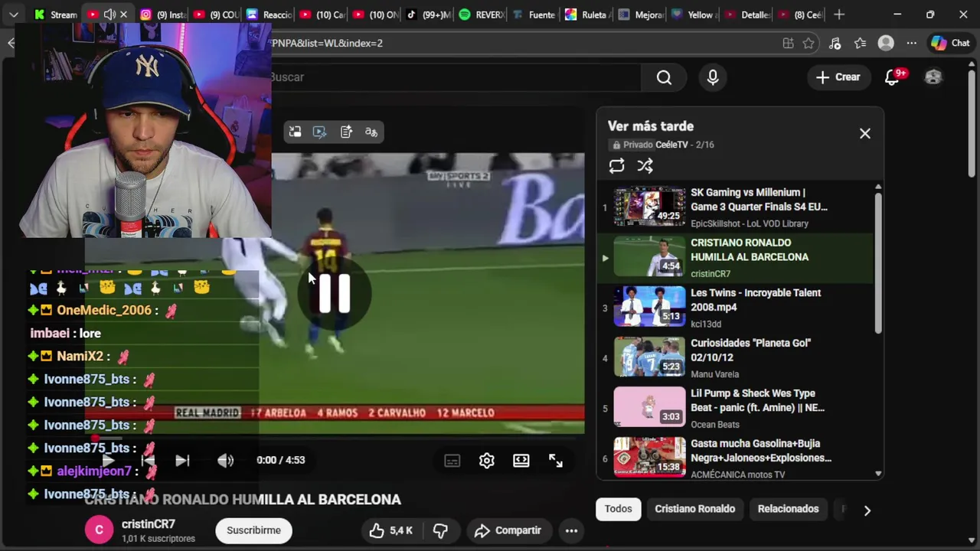Add page to favorites star

(808, 44)
